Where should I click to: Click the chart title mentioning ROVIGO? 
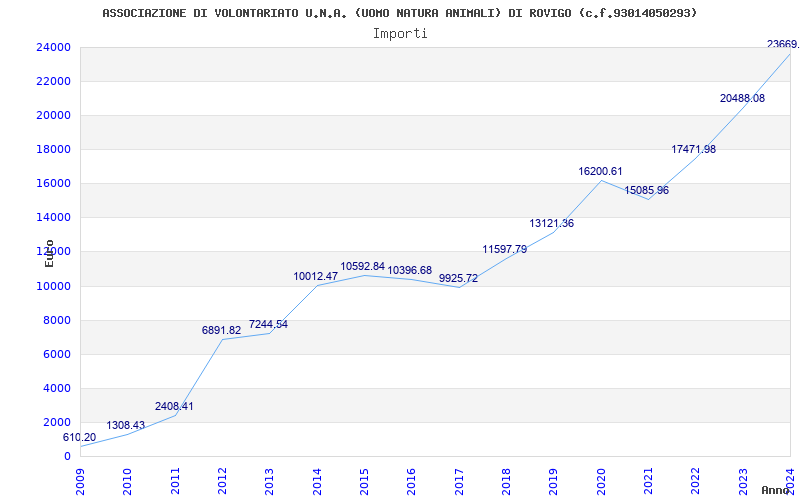coord(399,13)
